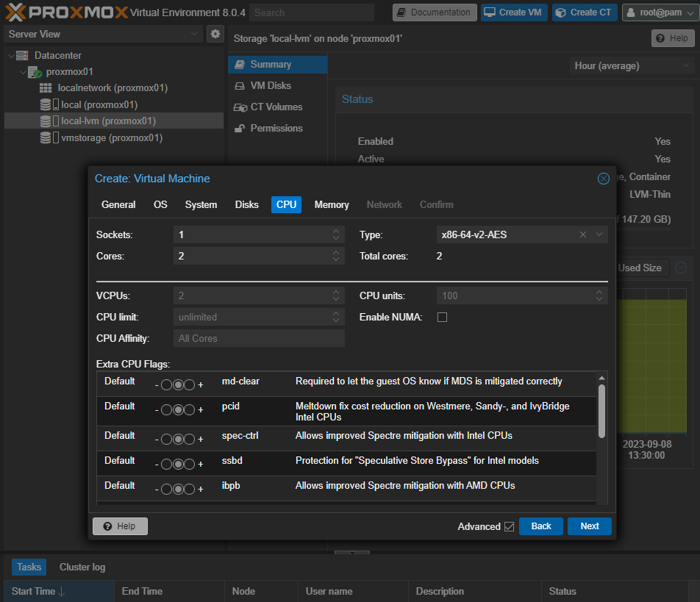The width and height of the screenshot is (700, 602).
Task: Select the middle radio for md-clear flag
Action: (x=177, y=384)
